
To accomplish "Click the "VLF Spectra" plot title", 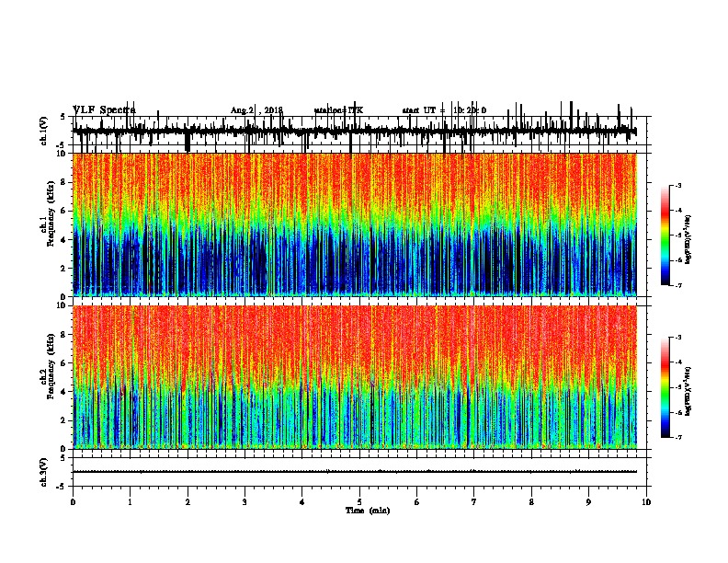I will pyautogui.click(x=104, y=110).
